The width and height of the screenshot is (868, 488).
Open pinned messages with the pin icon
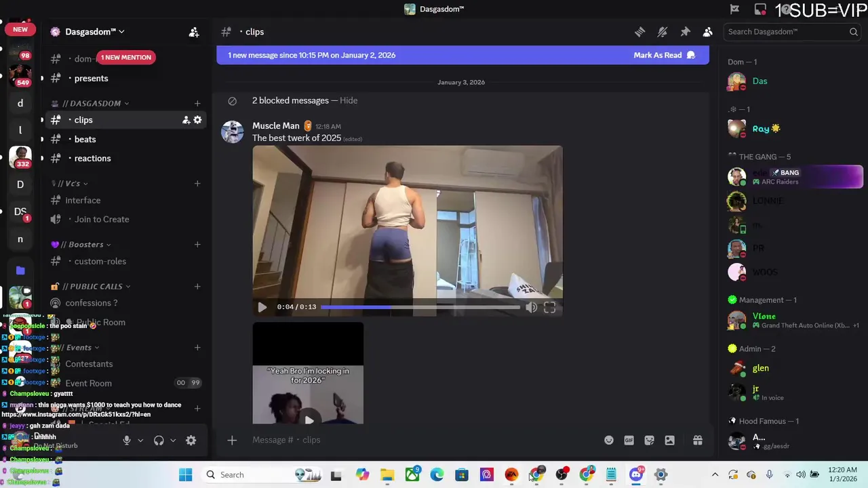(x=685, y=32)
